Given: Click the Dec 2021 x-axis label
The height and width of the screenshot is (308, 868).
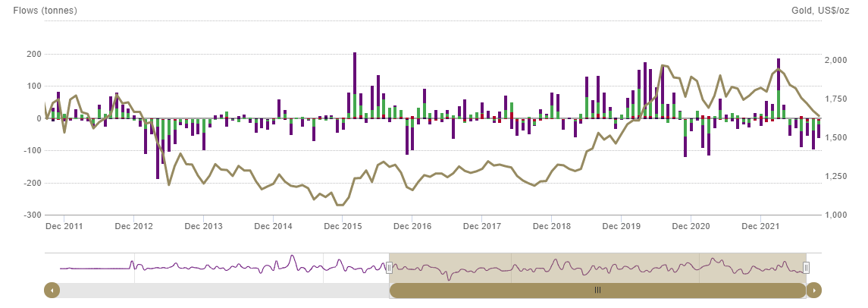Looking at the screenshot, I should point(760,226).
